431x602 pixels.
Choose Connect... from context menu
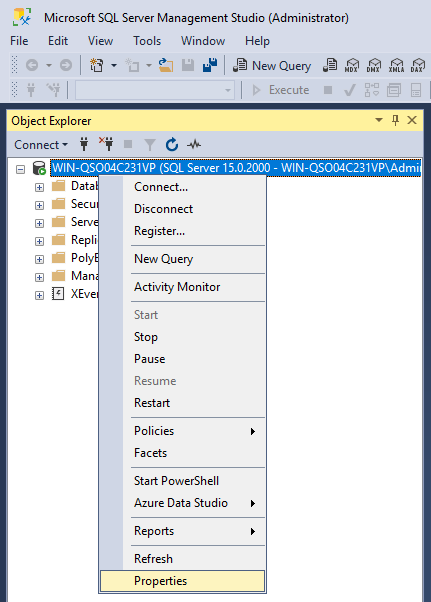[x=182, y=187]
